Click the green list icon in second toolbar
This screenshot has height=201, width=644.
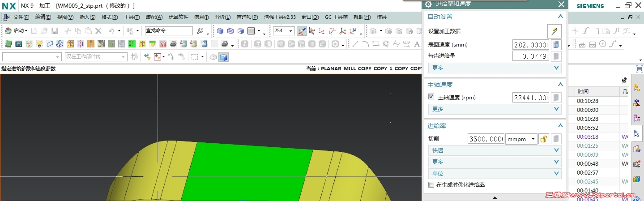coord(132,44)
